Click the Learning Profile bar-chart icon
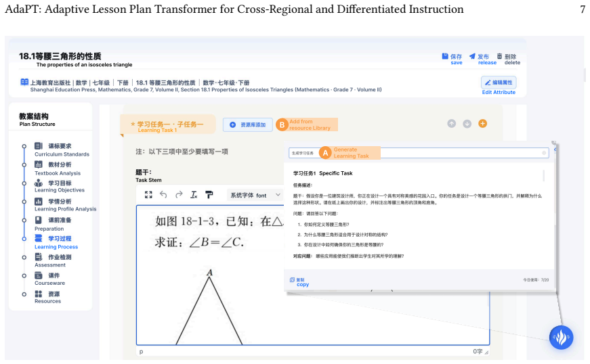 point(39,202)
